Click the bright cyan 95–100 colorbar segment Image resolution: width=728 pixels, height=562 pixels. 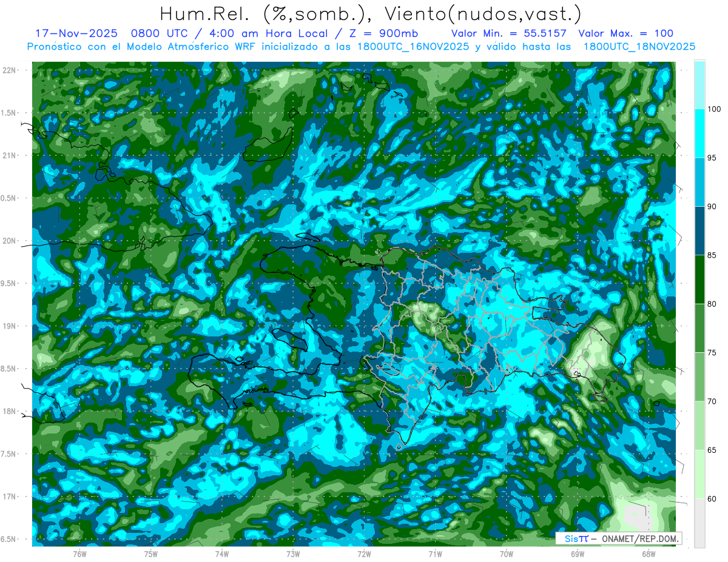point(699,133)
